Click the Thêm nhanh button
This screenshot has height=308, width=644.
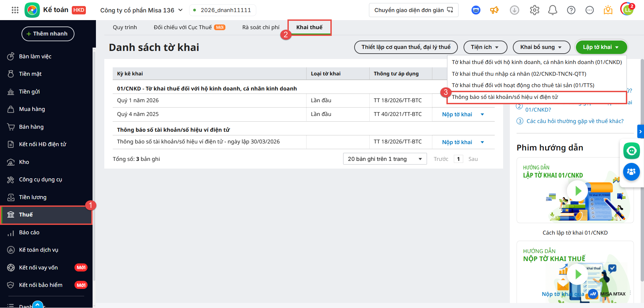click(x=48, y=34)
